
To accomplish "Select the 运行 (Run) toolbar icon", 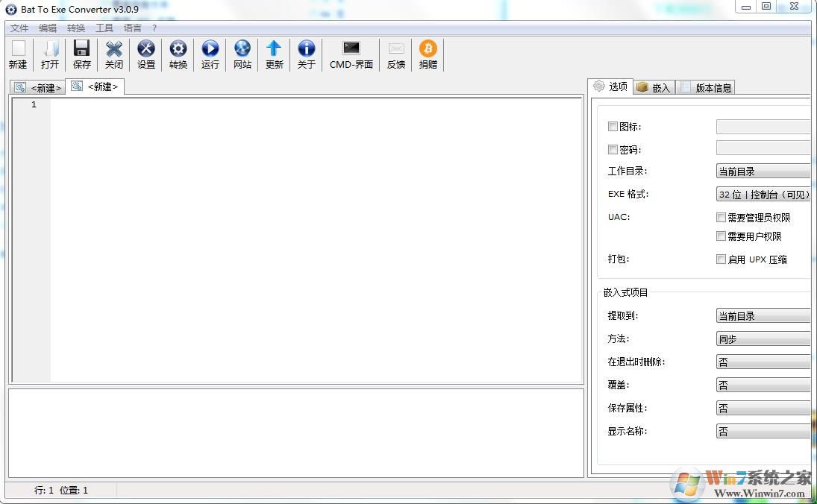I will [x=210, y=54].
